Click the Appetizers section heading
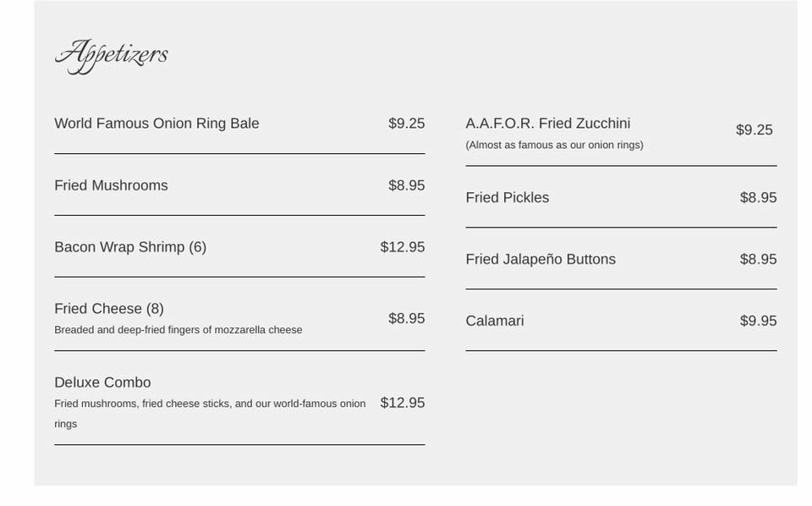Image resolution: width=812 pixels, height=506 pixels. tap(111, 56)
